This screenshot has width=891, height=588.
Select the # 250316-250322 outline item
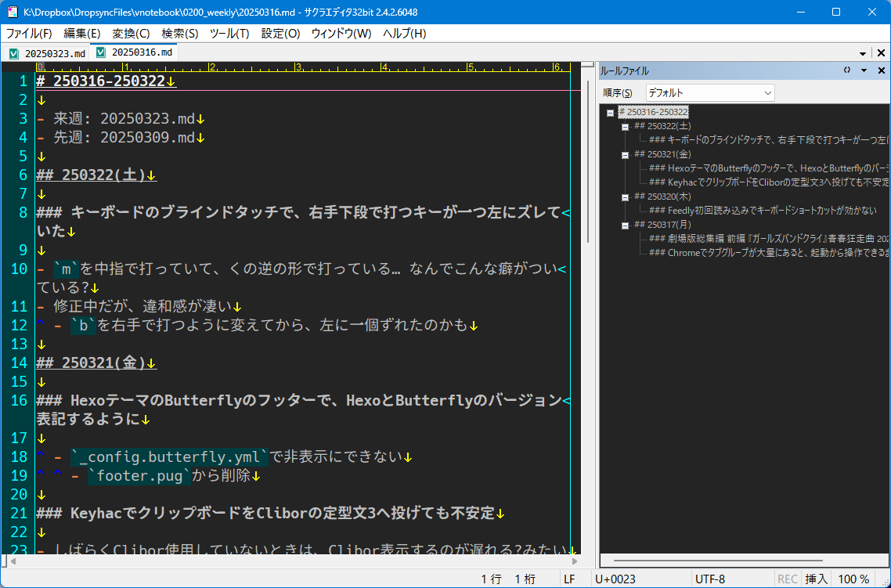pyautogui.click(x=654, y=113)
